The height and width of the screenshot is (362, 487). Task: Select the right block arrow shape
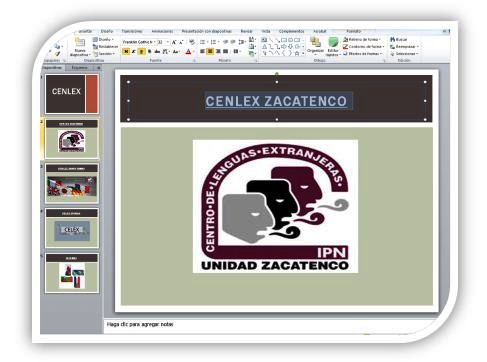click(284, 47)
